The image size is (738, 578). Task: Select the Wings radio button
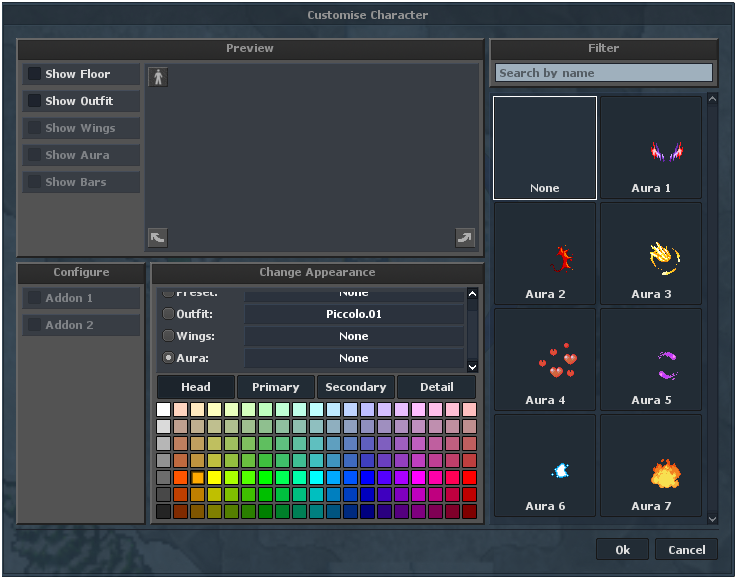168,336
